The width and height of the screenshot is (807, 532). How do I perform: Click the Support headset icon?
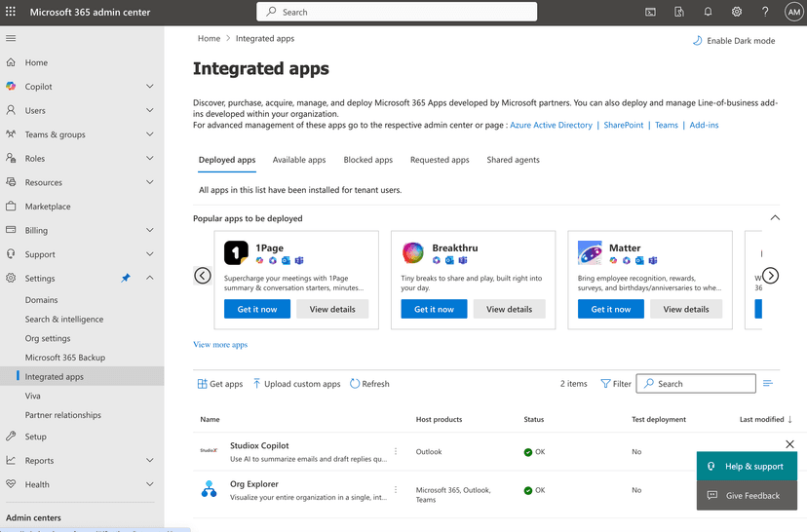click(x=11, y=254)
